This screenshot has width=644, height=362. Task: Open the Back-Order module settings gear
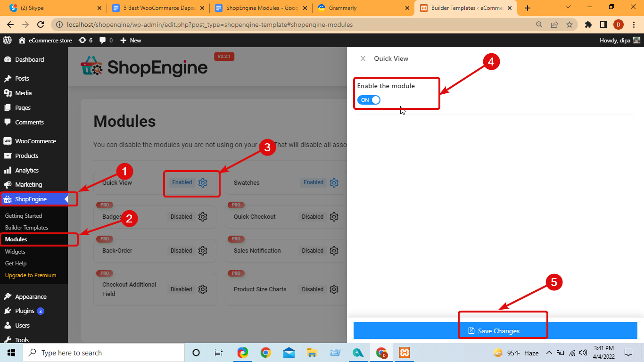(x=203, y=250)
